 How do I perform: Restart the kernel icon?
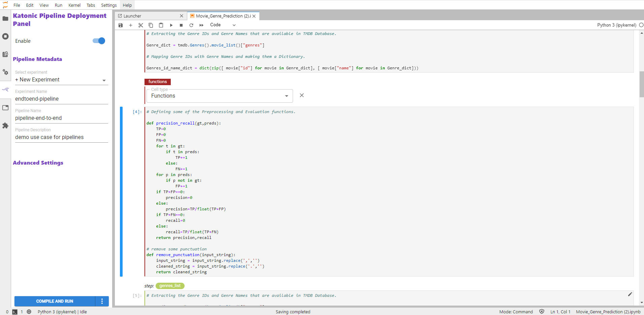coord(191,25)
